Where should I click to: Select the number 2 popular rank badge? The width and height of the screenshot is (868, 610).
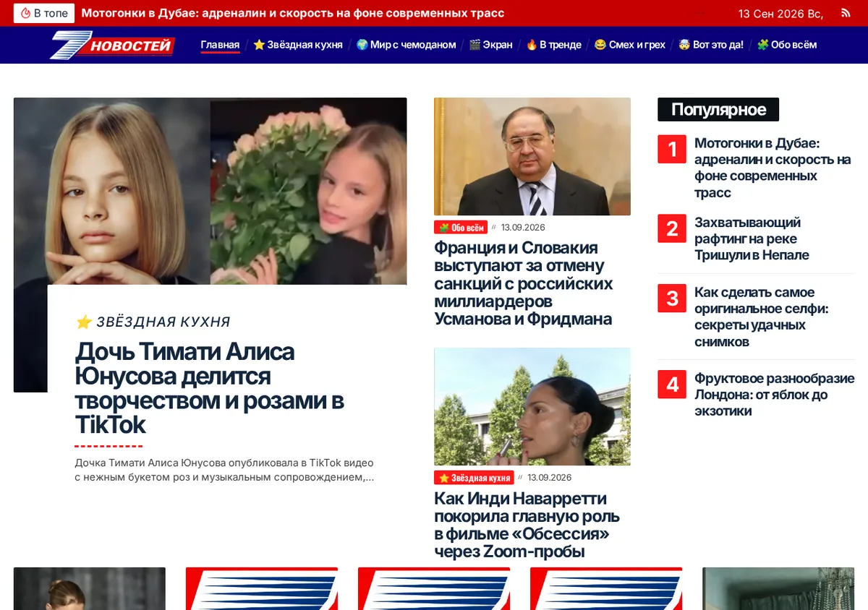[672, 228]
